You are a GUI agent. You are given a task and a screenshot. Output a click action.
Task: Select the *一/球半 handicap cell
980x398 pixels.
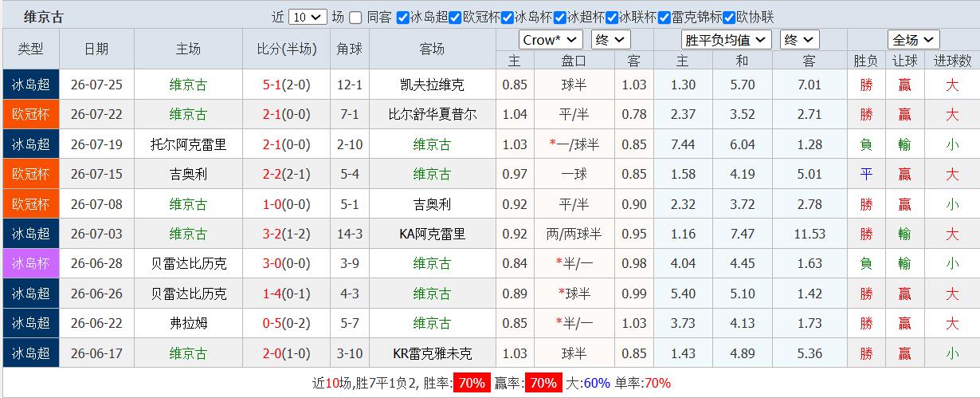point(574,144)
